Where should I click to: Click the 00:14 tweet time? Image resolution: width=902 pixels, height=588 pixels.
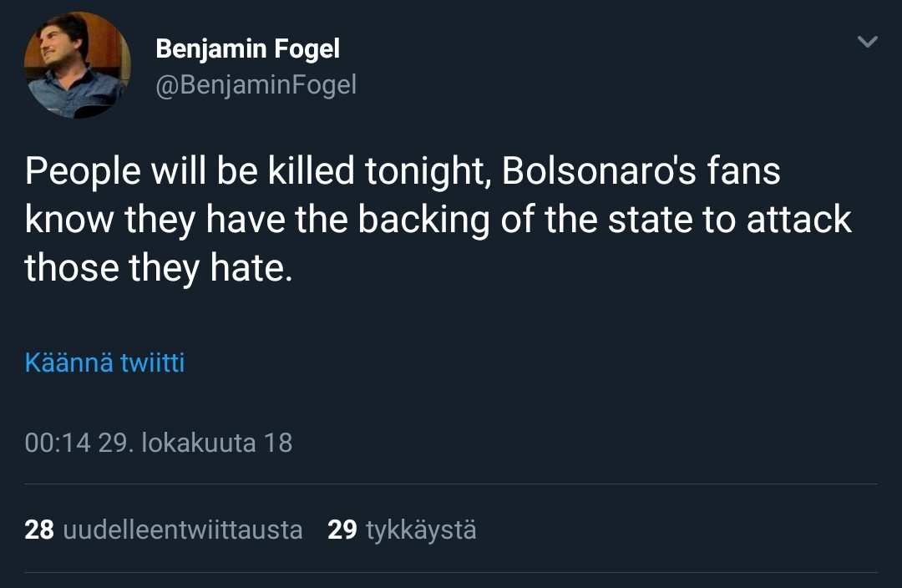[x=57, y=442]
